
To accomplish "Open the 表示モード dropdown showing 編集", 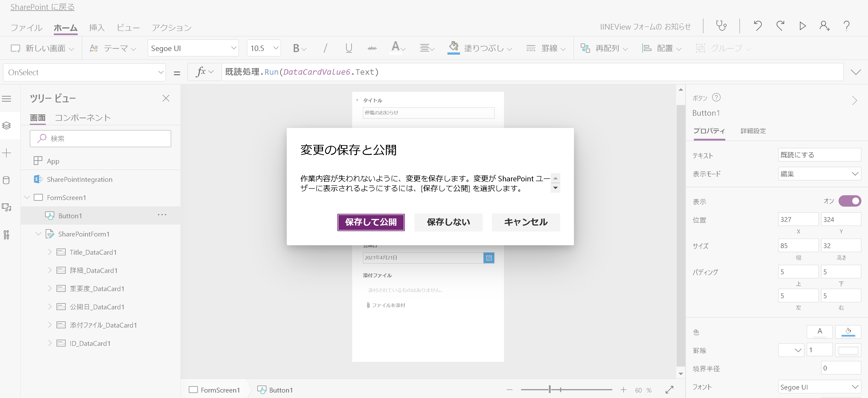I will pyautogui.click(x=819, y=174).
